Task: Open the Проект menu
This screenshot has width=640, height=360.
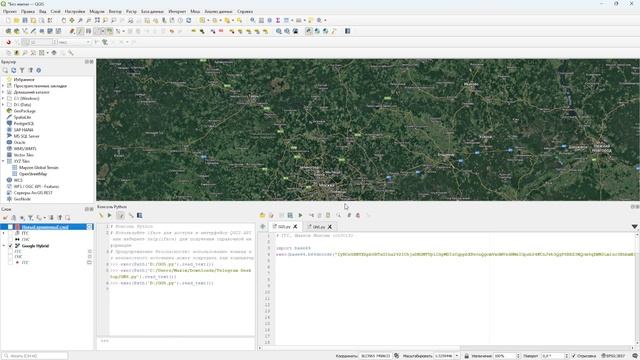Action: pyautogui.click(x=10, y=11)
